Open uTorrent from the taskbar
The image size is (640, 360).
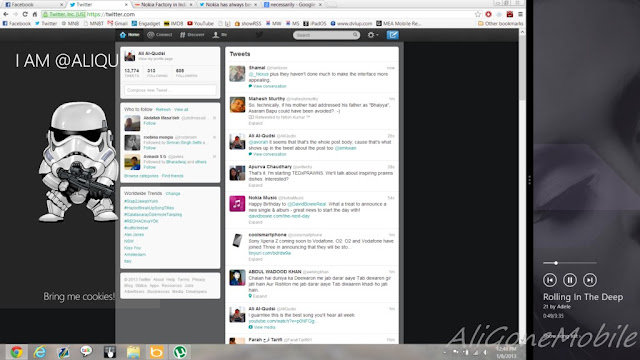coord(180,352)
